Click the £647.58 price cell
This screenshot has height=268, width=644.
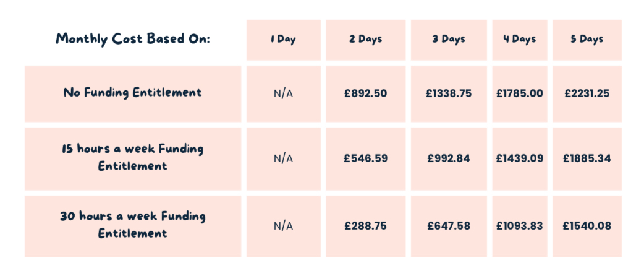pos(449,227)
